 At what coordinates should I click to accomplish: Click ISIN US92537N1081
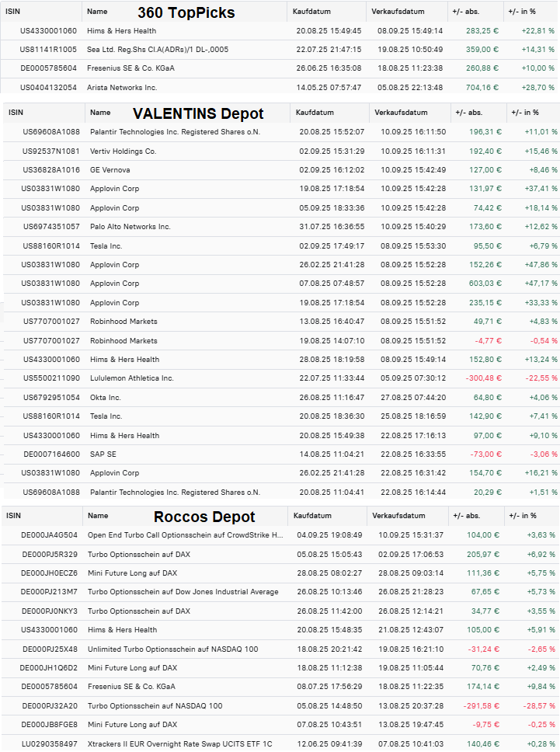click(50, 151)
